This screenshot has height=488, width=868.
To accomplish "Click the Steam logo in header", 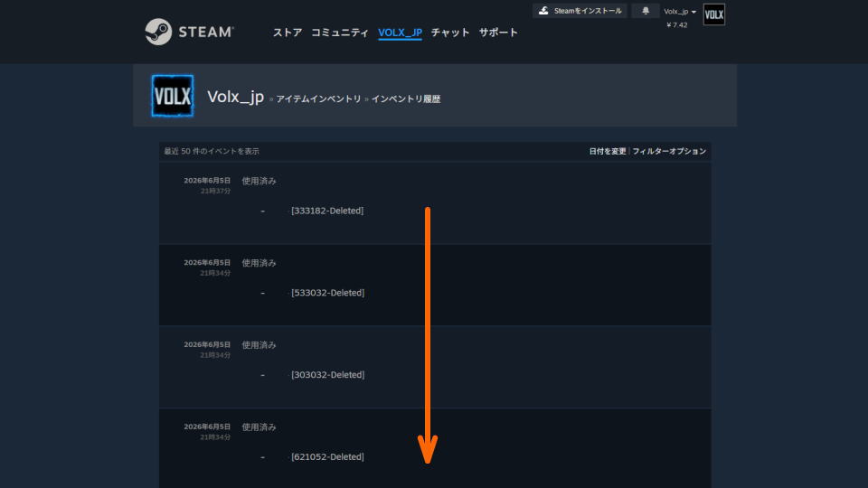I will coord(189,32).
